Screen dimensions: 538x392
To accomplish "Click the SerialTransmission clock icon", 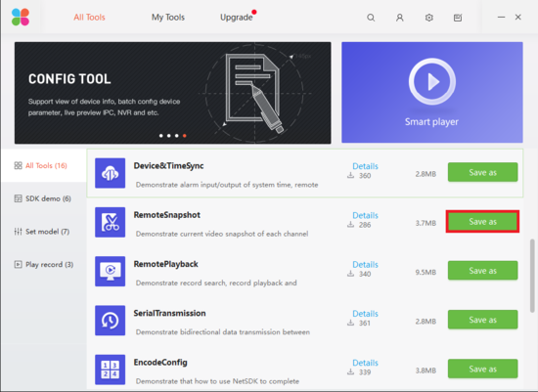I will point(111,321).
